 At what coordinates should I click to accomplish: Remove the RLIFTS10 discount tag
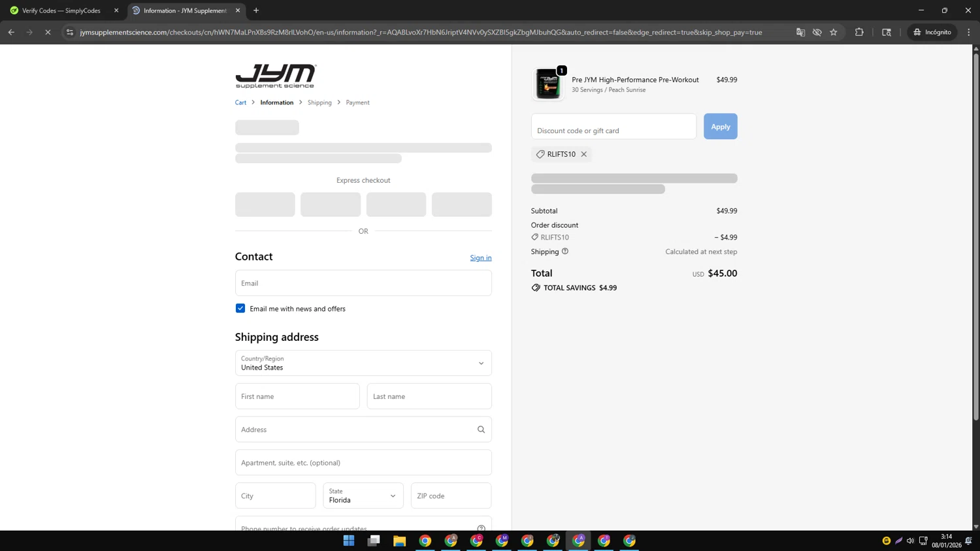coord(584,154)
